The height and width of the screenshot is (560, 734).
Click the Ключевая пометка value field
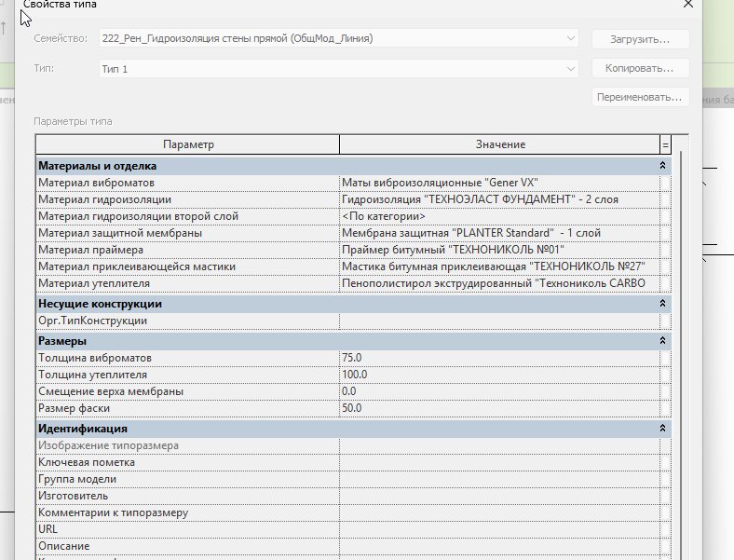point(499,462)
